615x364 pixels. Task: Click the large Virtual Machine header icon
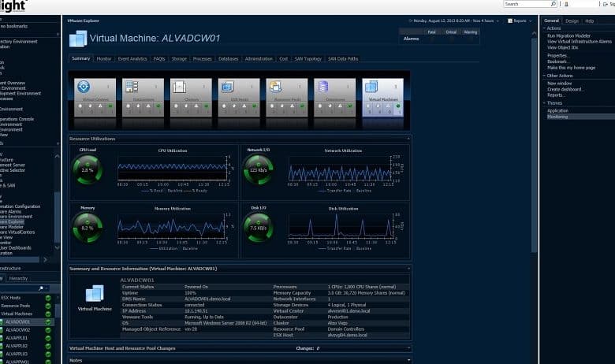(77, 39)
